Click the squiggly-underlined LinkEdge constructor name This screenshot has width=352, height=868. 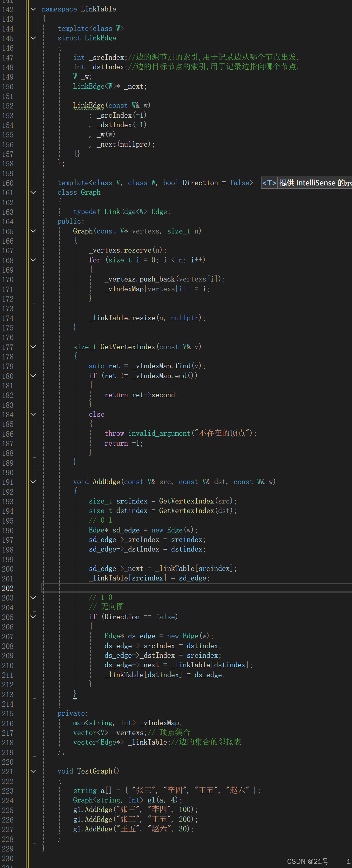[89, 106]
